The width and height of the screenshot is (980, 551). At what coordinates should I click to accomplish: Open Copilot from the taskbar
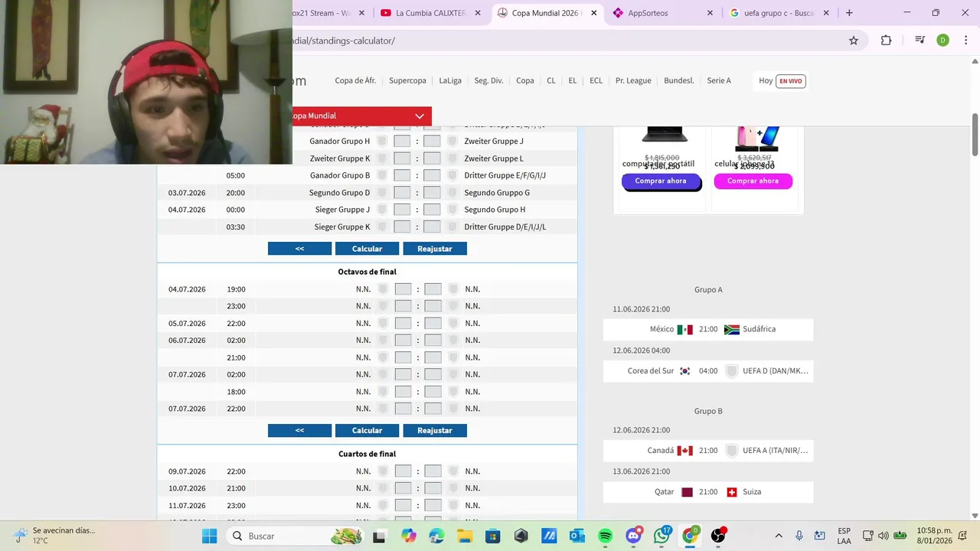(408, 536)
